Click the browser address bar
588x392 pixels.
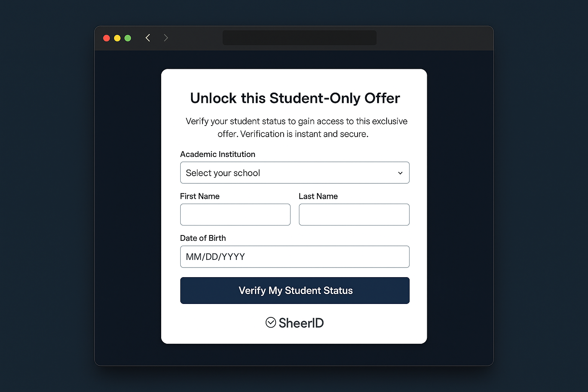tap(300, 38)
